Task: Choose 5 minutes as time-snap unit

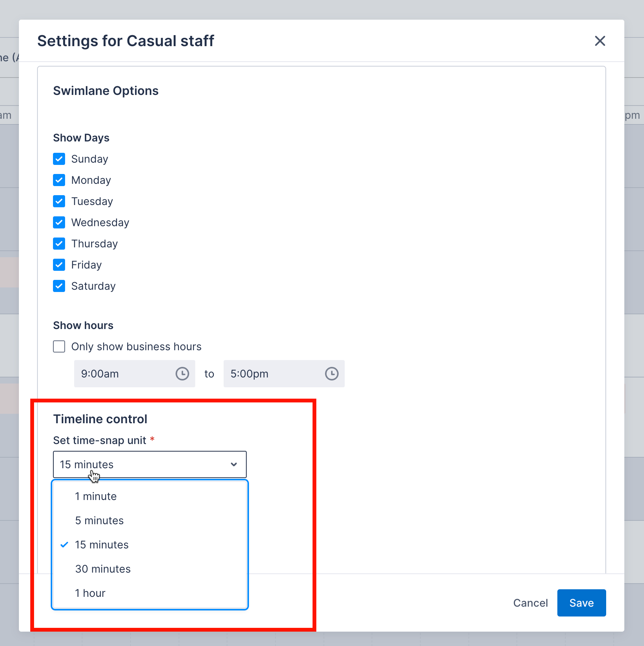Action: click(x=99, y=520)
